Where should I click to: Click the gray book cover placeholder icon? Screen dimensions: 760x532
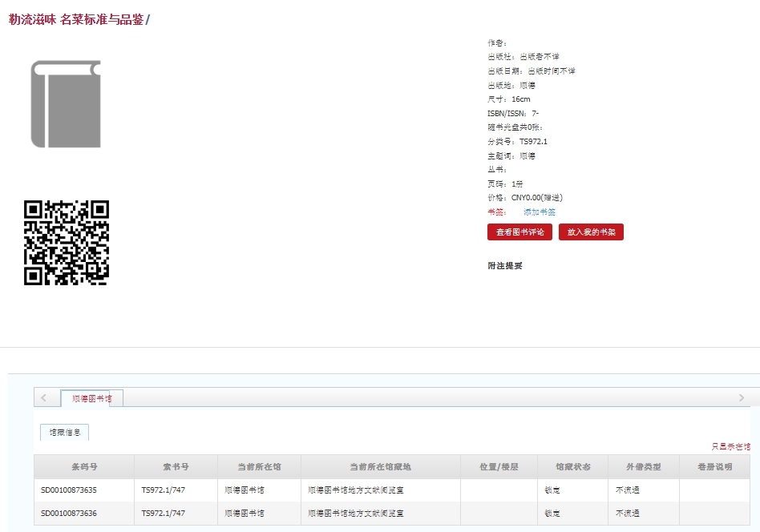(x=66, y=104)
